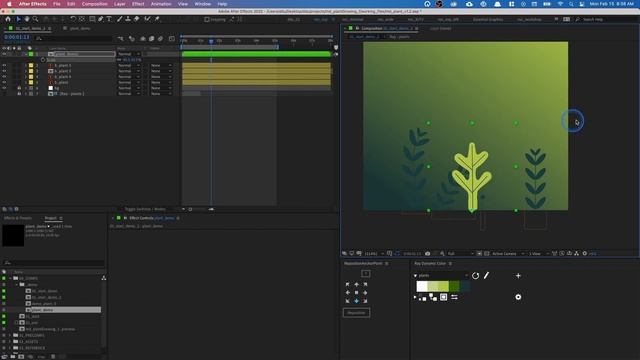Screen dimensions: 640x360
Task: Toggle the lock on layer 7
Action: coord(19,94)
